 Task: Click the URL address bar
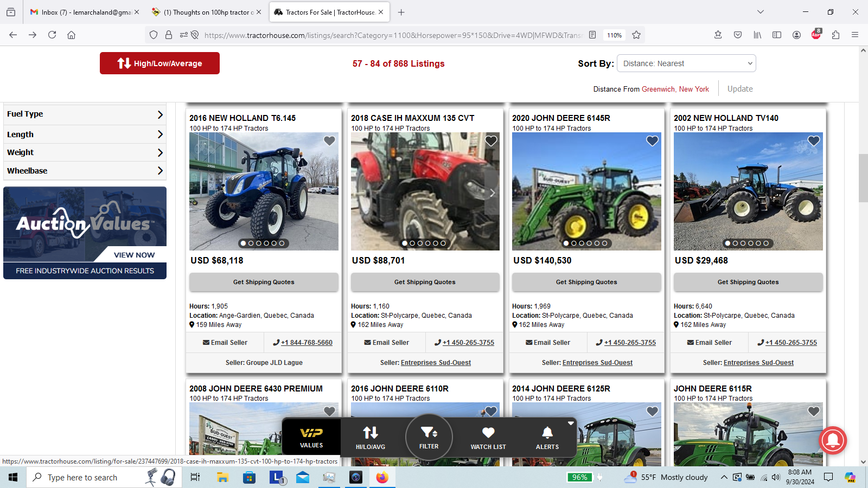[393, 35]
